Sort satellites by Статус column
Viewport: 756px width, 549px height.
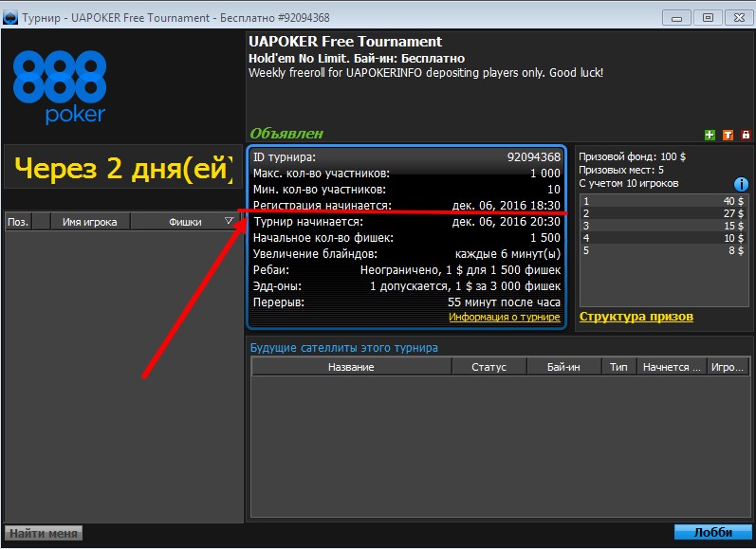point(489,367)
